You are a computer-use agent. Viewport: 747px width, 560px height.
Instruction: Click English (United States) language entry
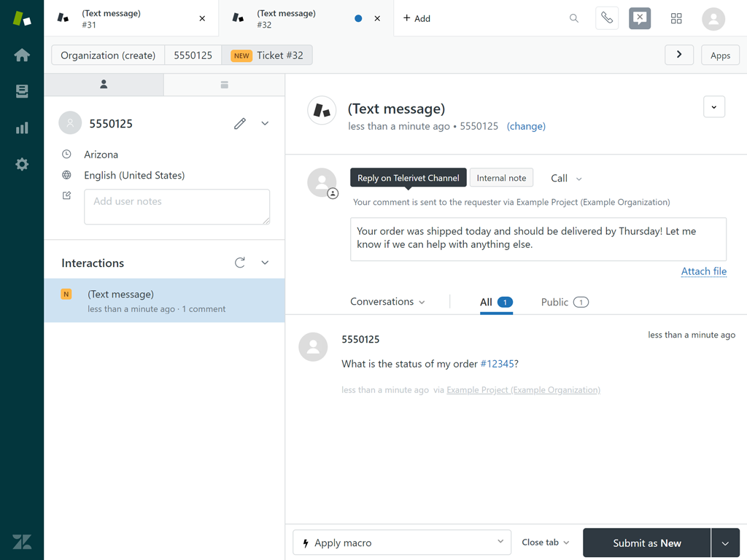point(134,175)
